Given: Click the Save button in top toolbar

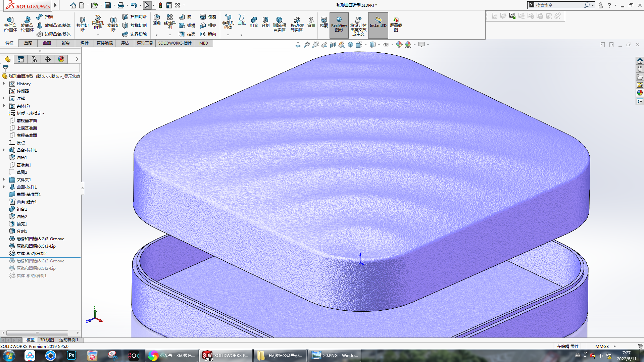Looking at the screenshot, I should coord(108,5).
